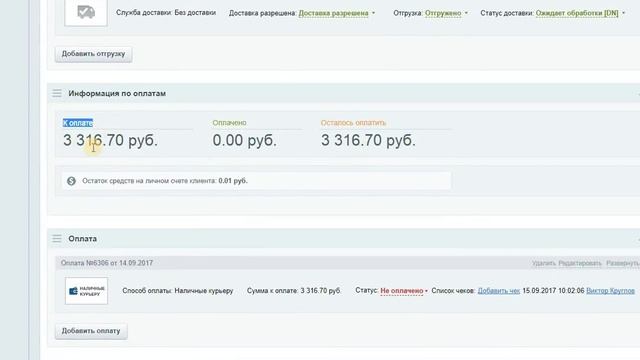Click the highlighted 'К оплате' label
The image size is (640, 360).
(x=78, y=123)
